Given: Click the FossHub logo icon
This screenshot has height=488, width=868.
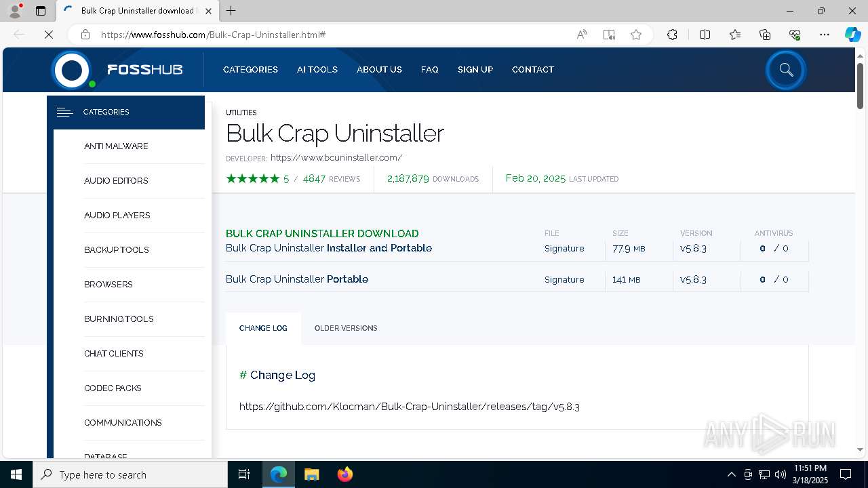Looking at the screenshot, I should [72, 70].
